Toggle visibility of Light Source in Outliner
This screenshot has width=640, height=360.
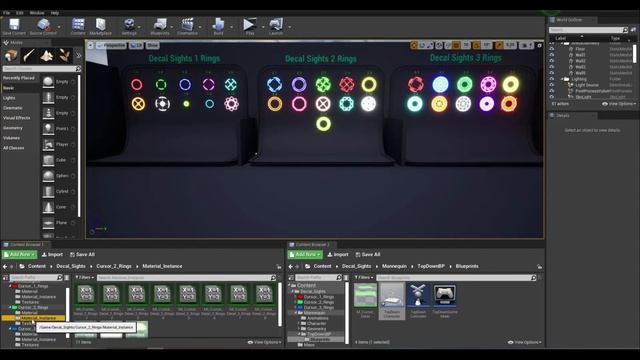point(552,85)
